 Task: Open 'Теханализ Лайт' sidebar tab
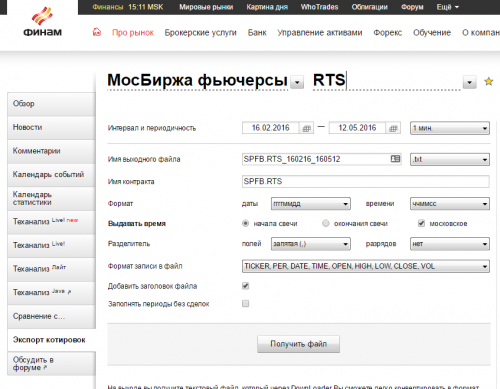[51, 269]
